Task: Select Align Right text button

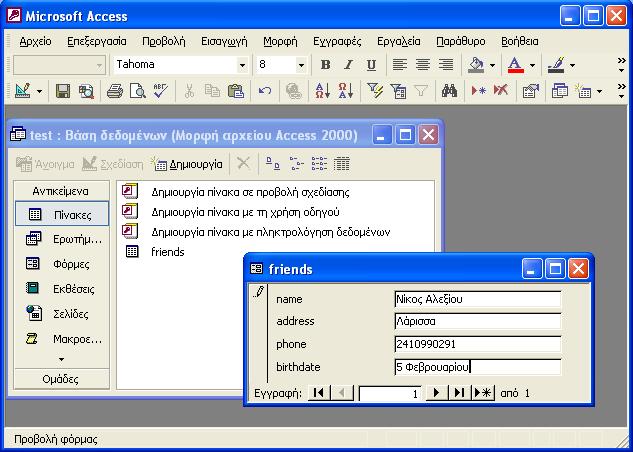Action: point(446,65)
